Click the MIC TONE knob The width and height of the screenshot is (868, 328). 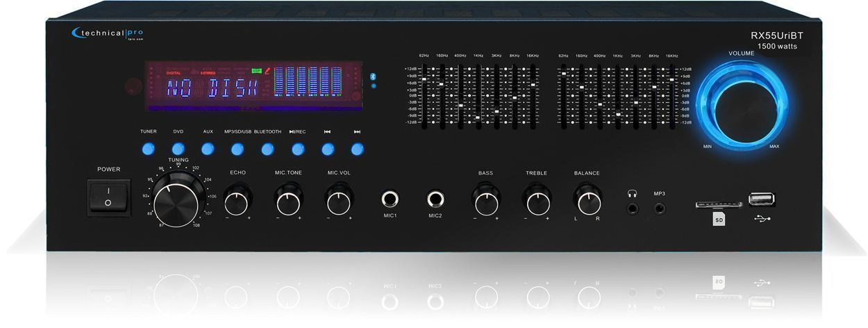[x=288, y=201]
